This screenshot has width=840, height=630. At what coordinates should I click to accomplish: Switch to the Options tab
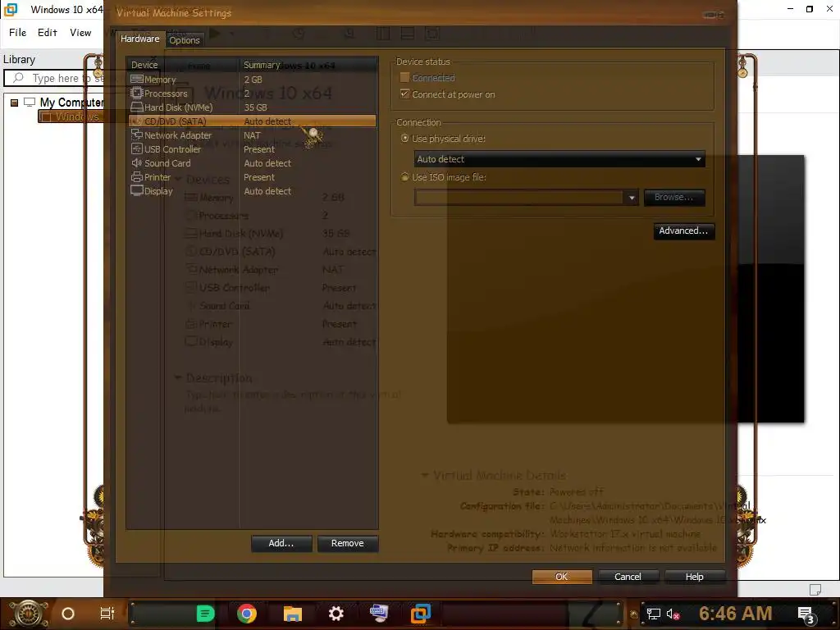coord(185,40)
